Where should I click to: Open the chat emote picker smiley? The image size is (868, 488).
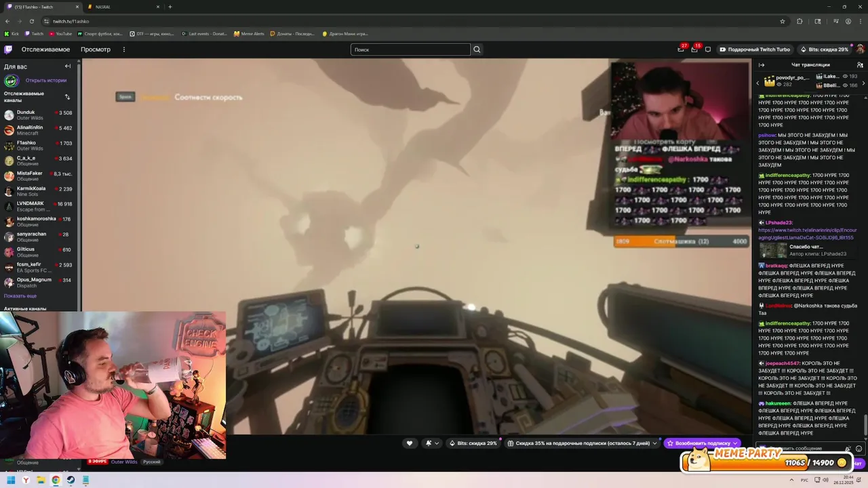pyautogui.click(x=859, y=449)
